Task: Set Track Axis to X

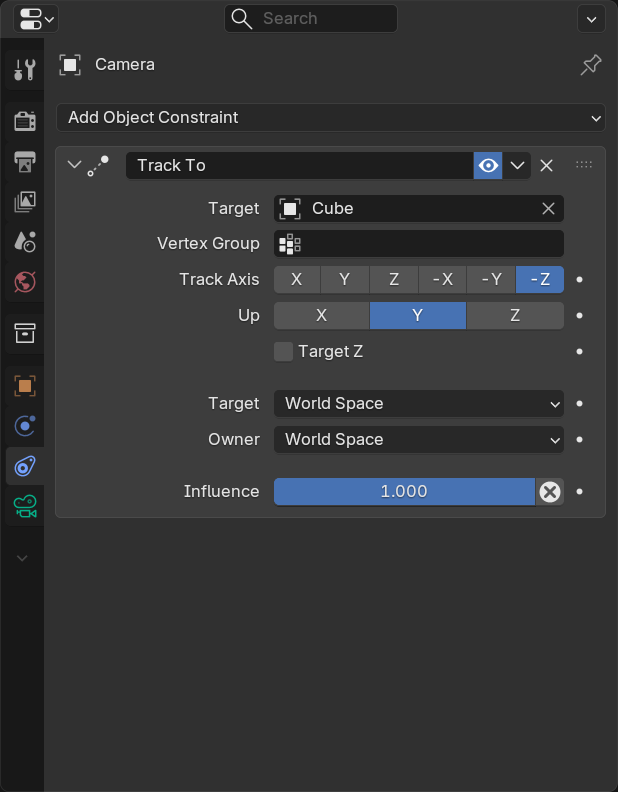Action: (x=297, y=280)
